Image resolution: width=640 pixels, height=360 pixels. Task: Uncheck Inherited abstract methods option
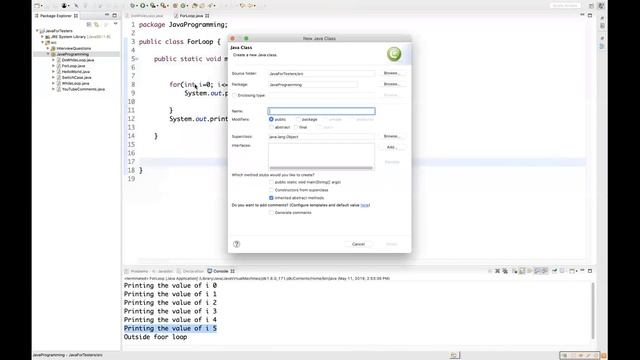271,198
